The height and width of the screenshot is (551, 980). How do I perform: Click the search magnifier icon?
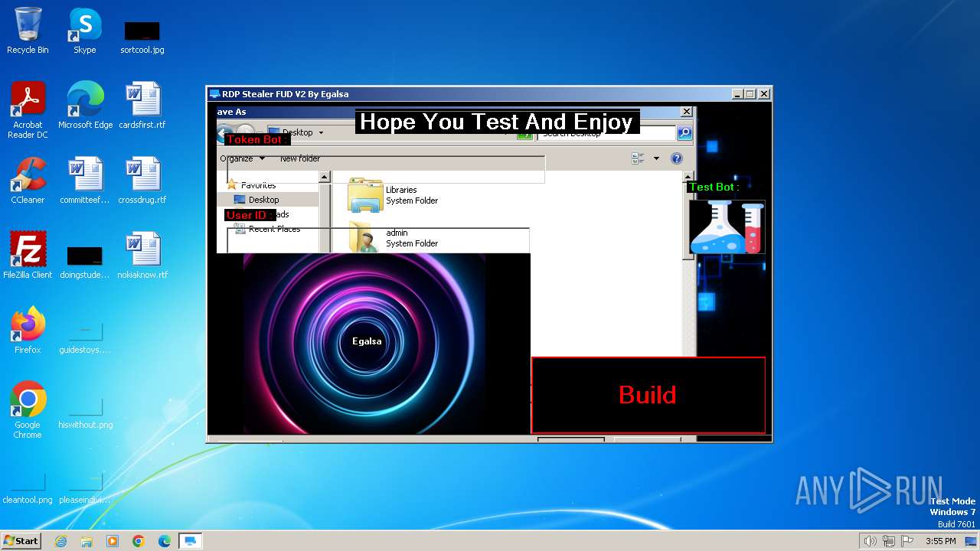pos(684,132)
